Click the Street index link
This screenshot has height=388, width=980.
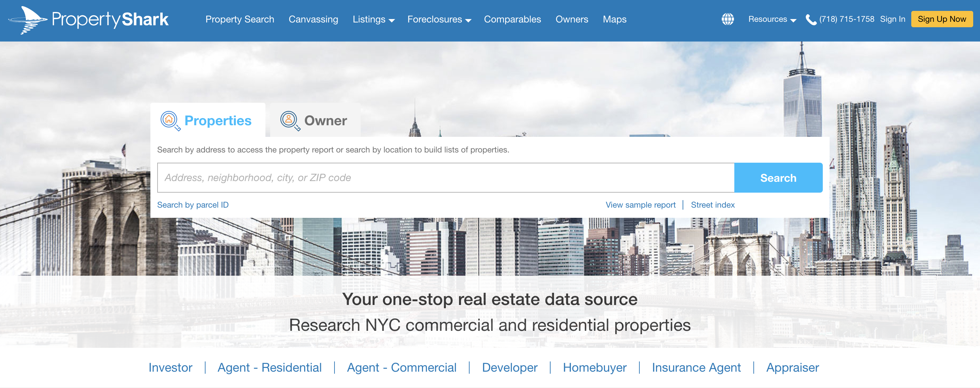(x=713, y=204)
